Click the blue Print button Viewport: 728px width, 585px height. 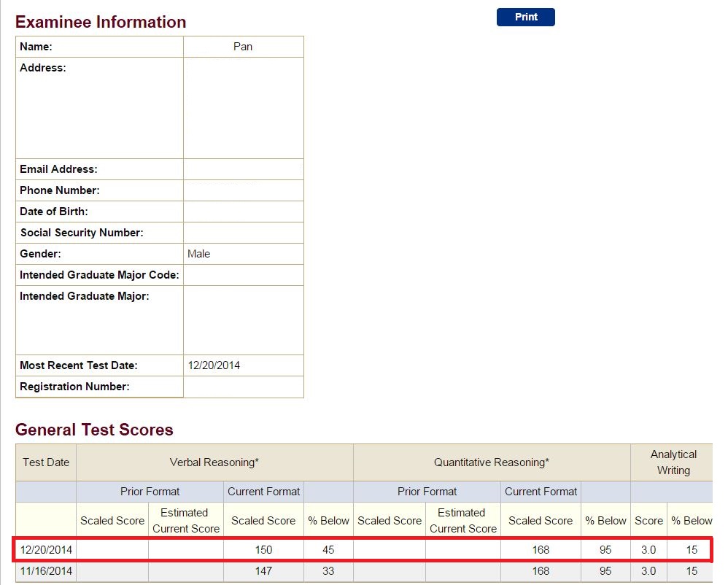[x=525, y=18]
